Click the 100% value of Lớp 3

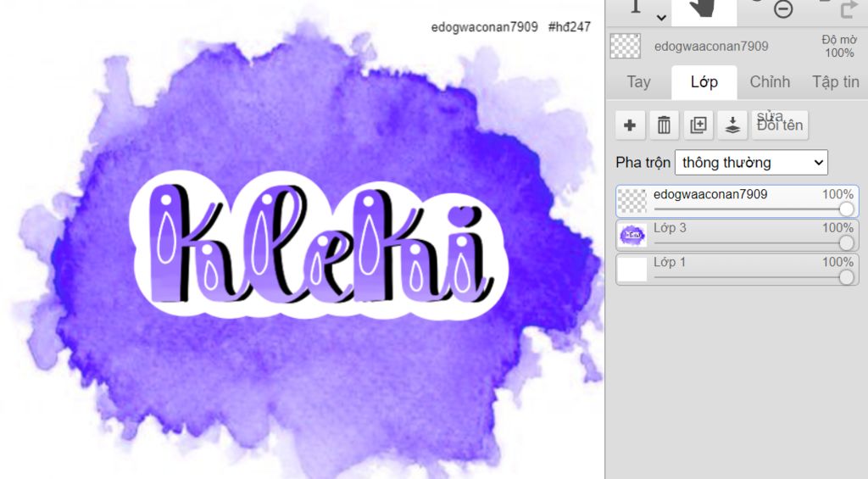(x=837, y=227)
